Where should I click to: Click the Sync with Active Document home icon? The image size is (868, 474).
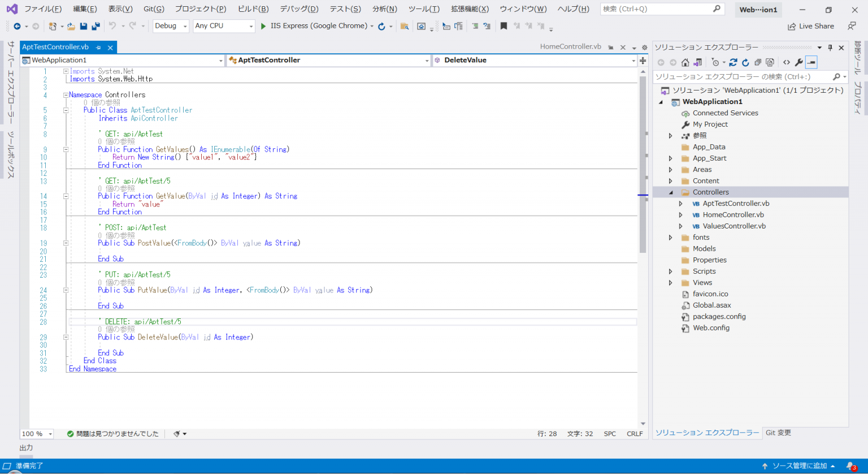coord(685,63)
